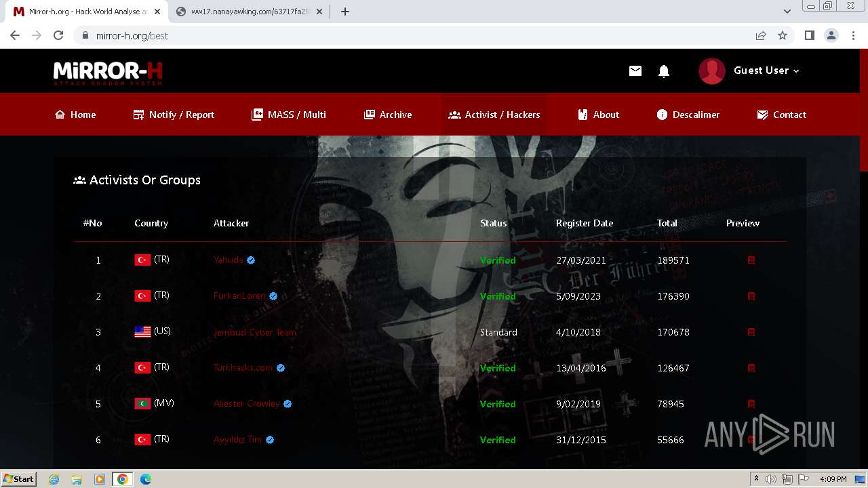Open the Windows Start menu

[x=19, y=479]
